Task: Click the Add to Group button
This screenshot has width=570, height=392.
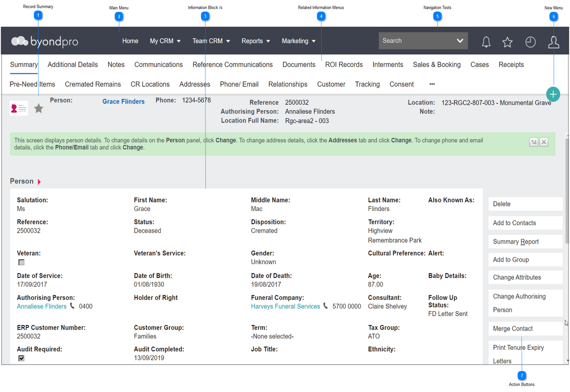Action: (x=525, y=260)
